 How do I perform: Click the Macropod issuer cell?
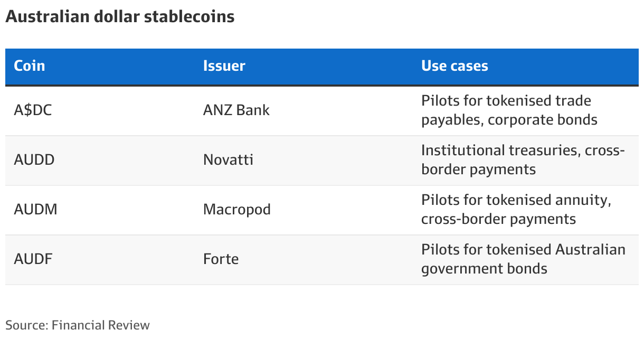point(237,210)
